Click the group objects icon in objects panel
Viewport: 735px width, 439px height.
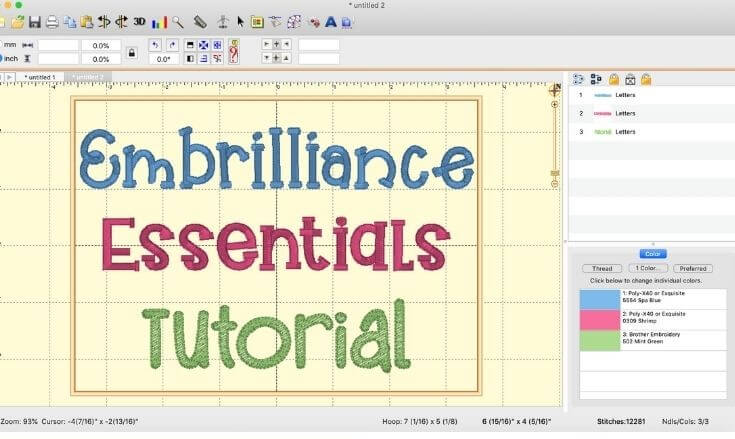tap(596, 79)
